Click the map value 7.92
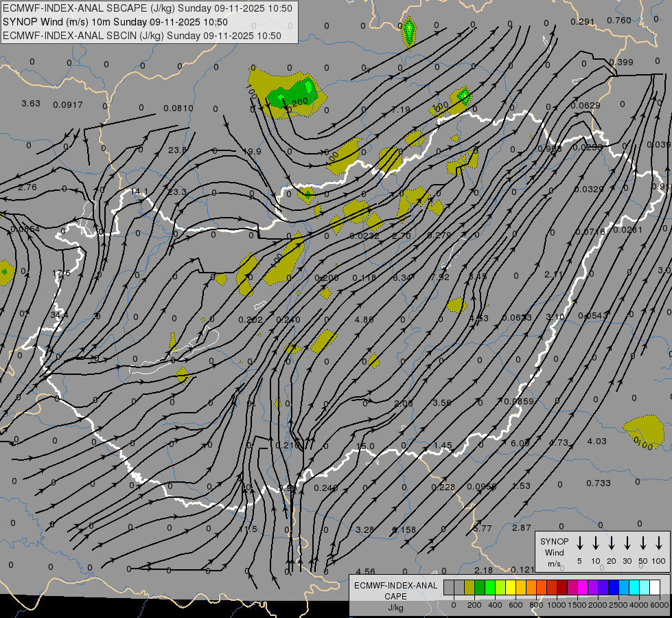Image resolution: width=672 pixels, height=618 pixels. 440,277
